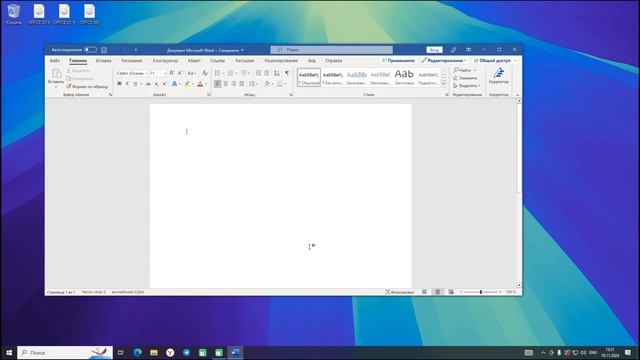Click the line spacing icon
The image size is (640, 360).
[252, 84]
